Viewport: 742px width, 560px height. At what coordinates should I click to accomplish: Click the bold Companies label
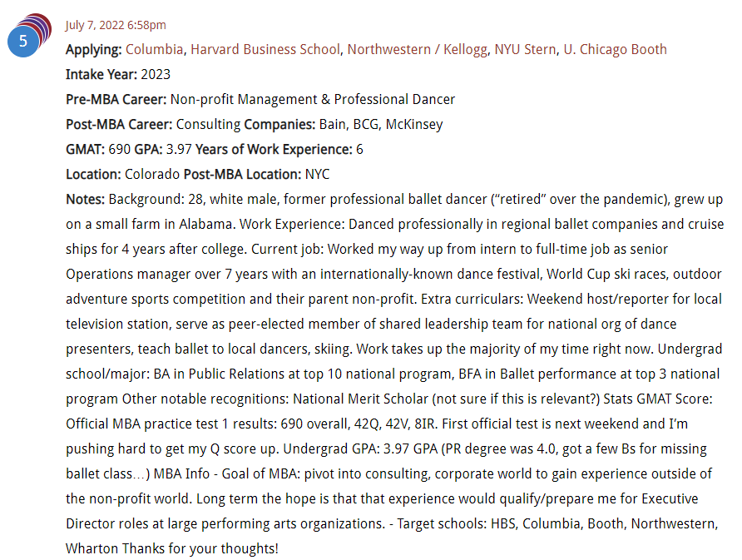[279, 125]
